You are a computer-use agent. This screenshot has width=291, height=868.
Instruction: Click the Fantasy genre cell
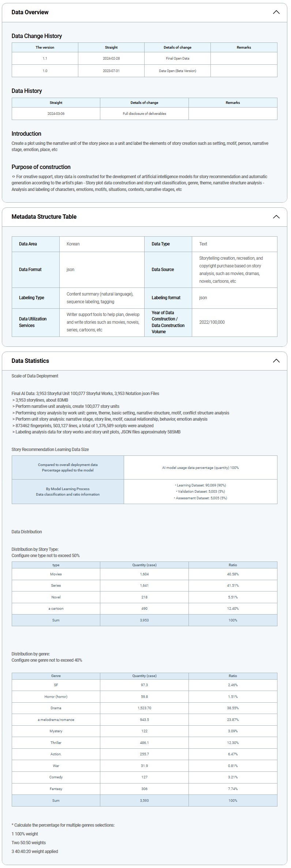56,789
